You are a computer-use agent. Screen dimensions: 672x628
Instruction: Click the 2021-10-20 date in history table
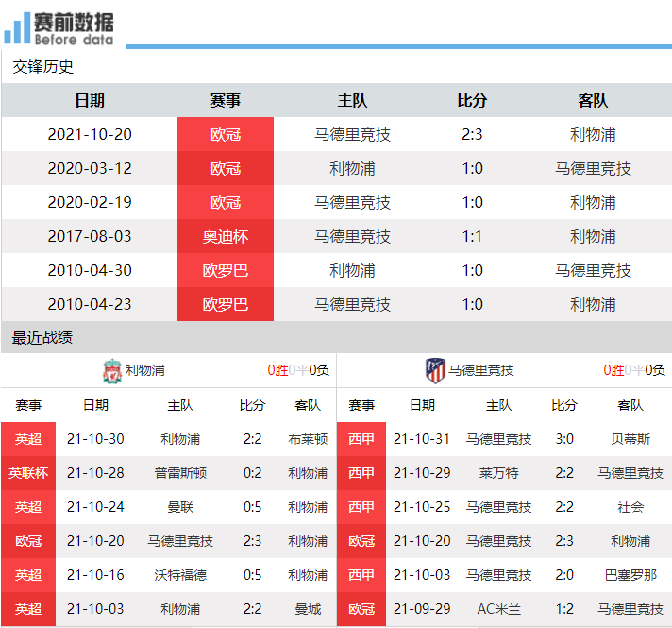(x=90, y=134)
